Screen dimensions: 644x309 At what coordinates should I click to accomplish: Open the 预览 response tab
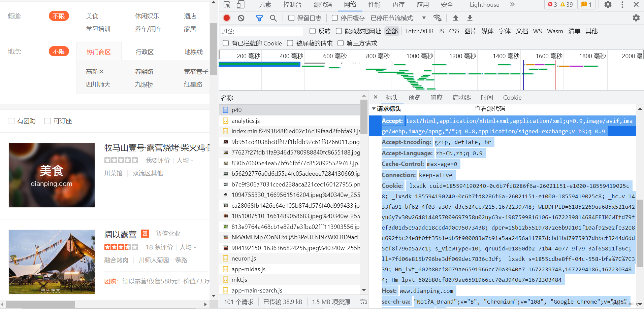414,98
